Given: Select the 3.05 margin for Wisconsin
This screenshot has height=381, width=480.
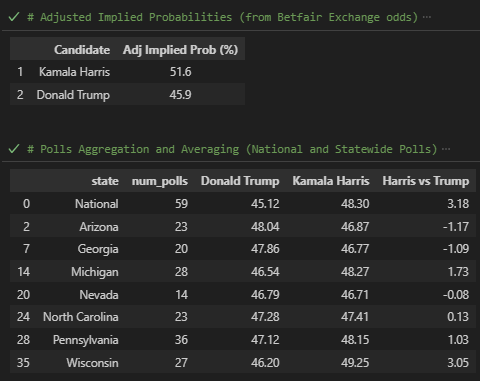Looking at the screenshot, I should point(458,363).
